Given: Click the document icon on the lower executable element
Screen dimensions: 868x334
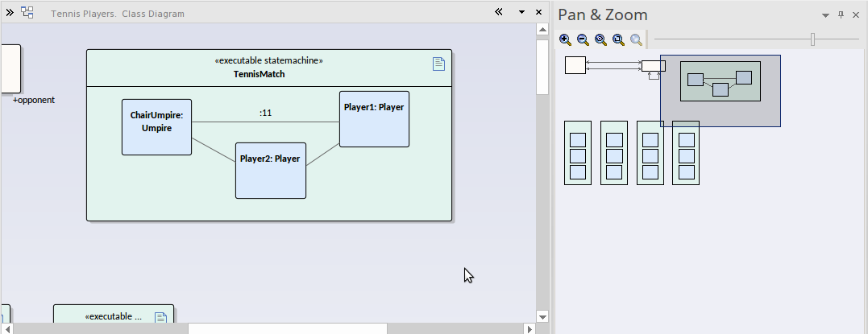Looking at the screenshot, I should tap(161, 318).
